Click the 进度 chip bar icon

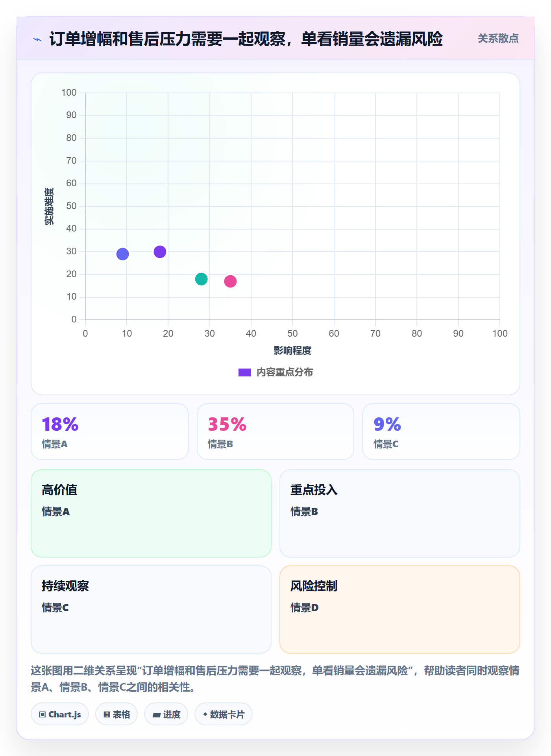tap(157, 715)
